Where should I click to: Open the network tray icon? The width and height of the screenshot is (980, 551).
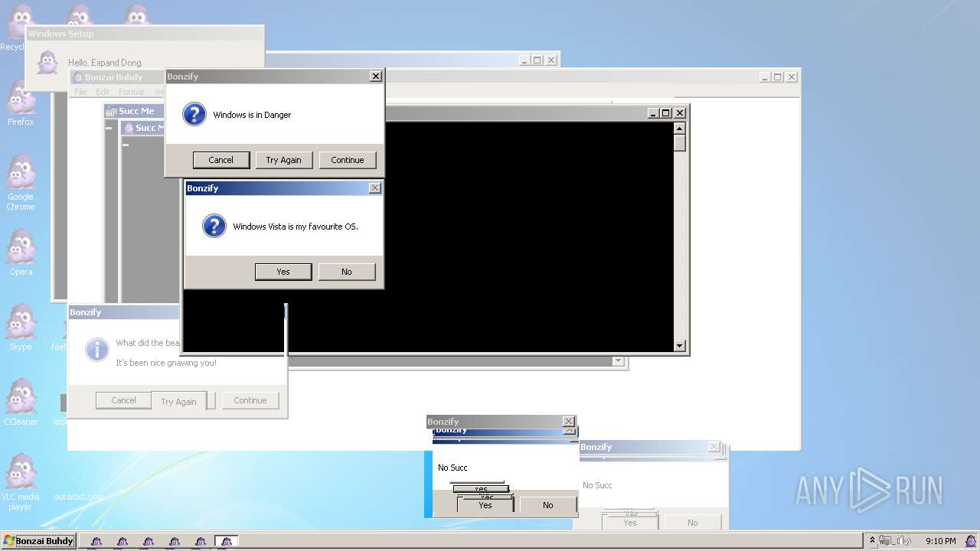887,541
